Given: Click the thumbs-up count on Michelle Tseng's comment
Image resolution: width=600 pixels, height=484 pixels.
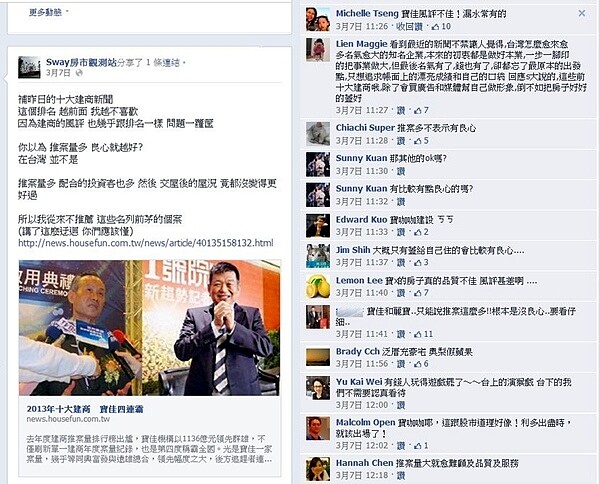Looking at the screenshot, I should pos(441,26).
